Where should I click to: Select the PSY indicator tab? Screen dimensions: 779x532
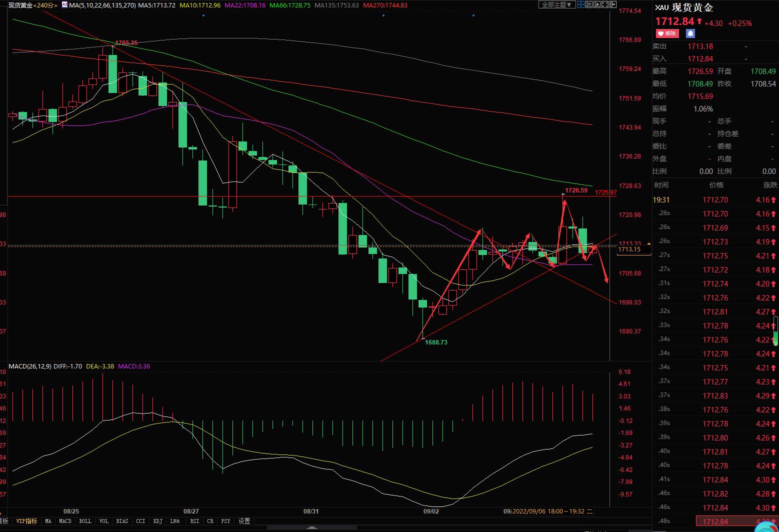point(225,521)
